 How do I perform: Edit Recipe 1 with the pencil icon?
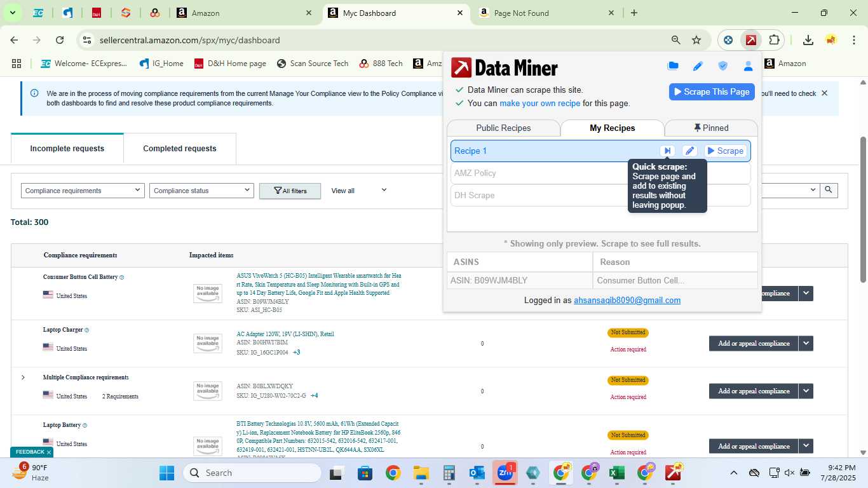[689, 151]
